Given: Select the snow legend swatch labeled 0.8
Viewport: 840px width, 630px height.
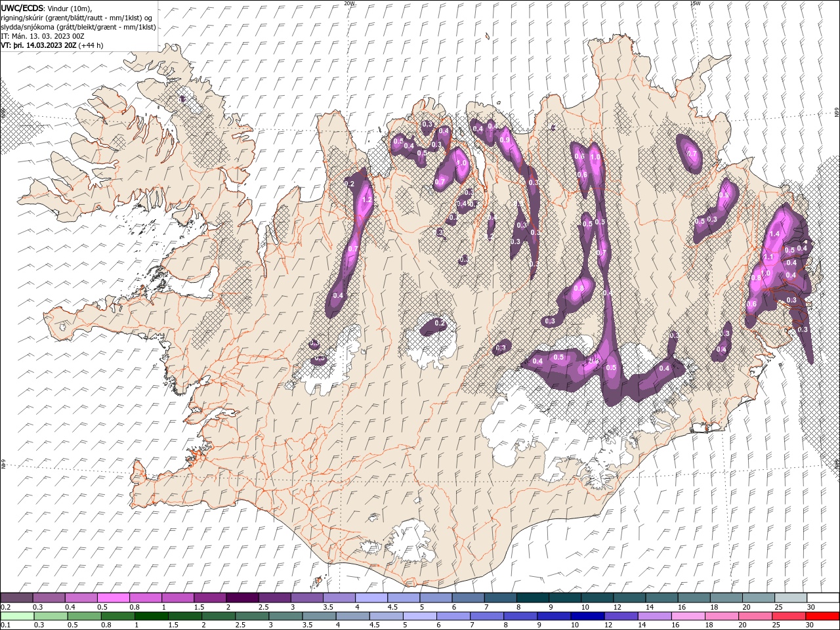Looking at the screenshot, I should coord(146,598).
